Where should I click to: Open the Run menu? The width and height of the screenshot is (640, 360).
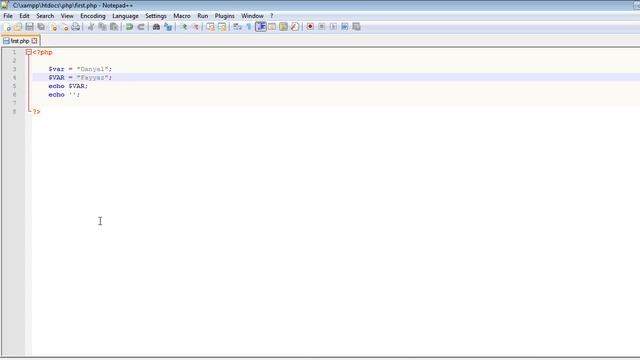tap(202, 16)
